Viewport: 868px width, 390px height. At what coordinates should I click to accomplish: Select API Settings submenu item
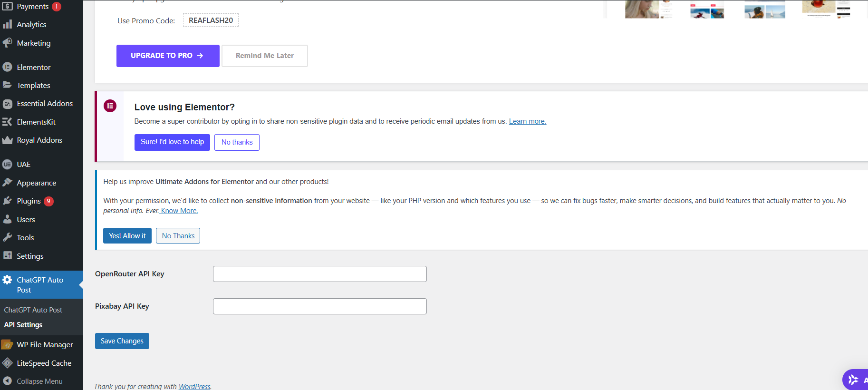point(23,325)
